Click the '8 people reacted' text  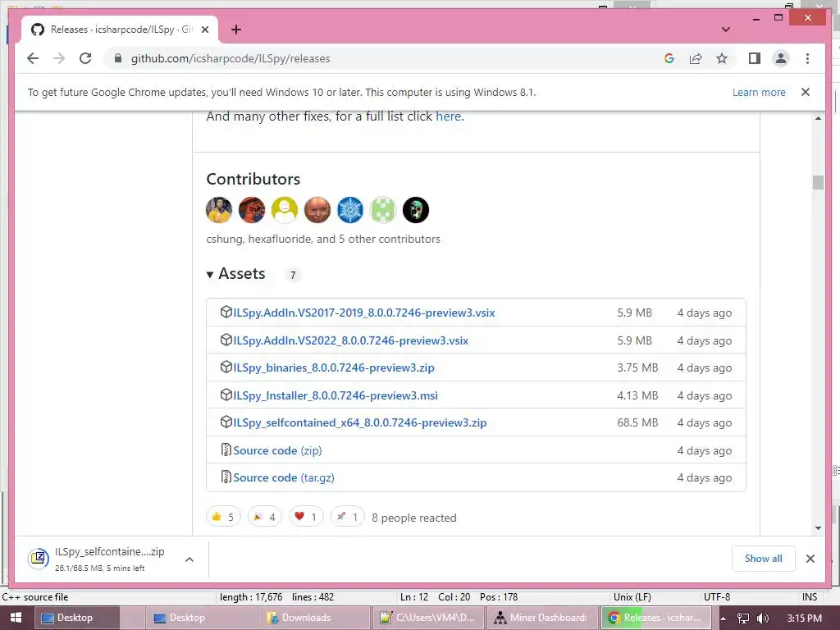point(414,518)
